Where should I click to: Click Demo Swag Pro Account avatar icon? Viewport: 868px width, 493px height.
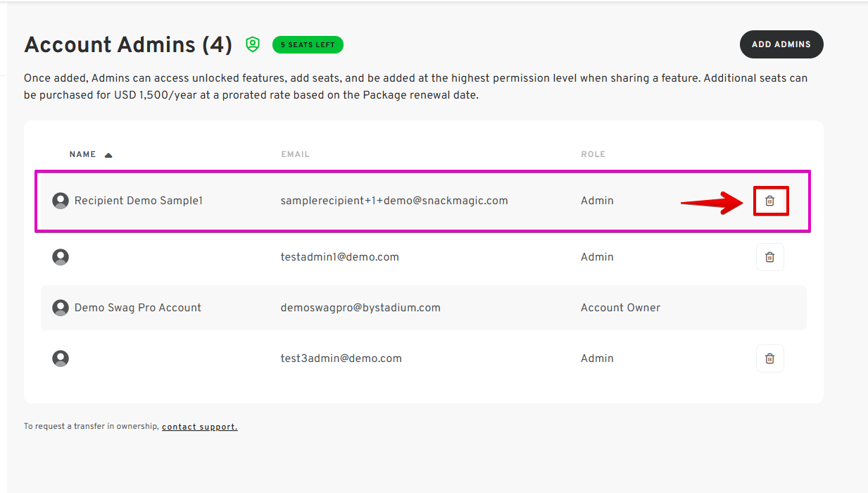(61, 308)
